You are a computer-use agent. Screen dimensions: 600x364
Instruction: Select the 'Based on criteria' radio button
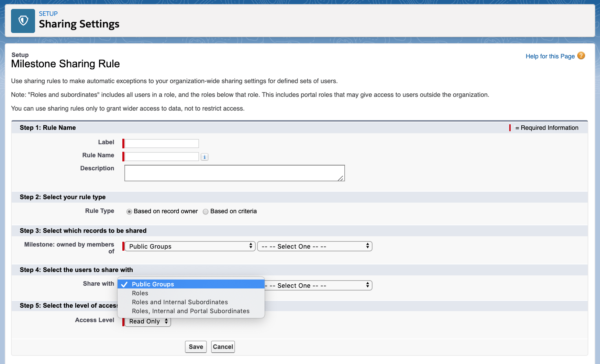coord(205,212)
